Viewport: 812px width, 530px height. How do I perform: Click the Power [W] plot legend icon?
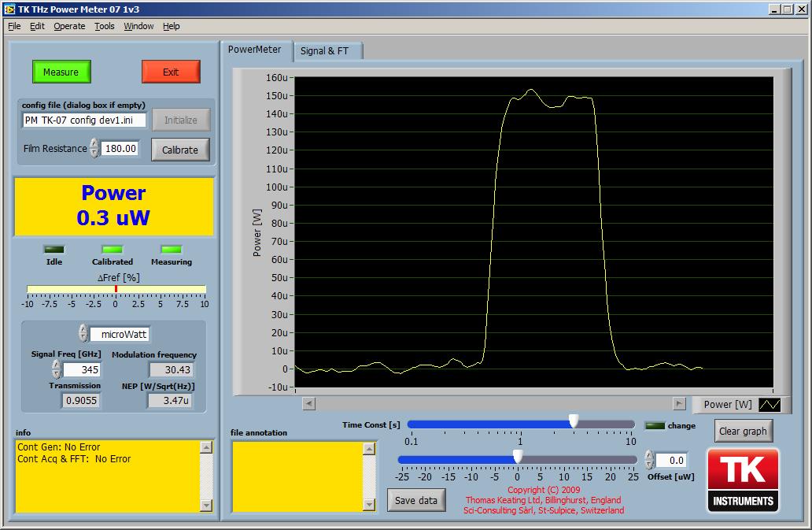(770, 405)
